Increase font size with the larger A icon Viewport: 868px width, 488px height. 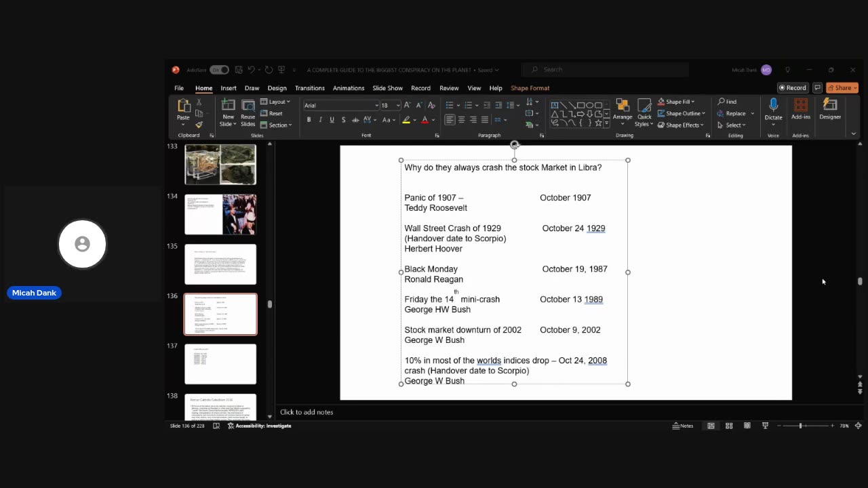408,105
